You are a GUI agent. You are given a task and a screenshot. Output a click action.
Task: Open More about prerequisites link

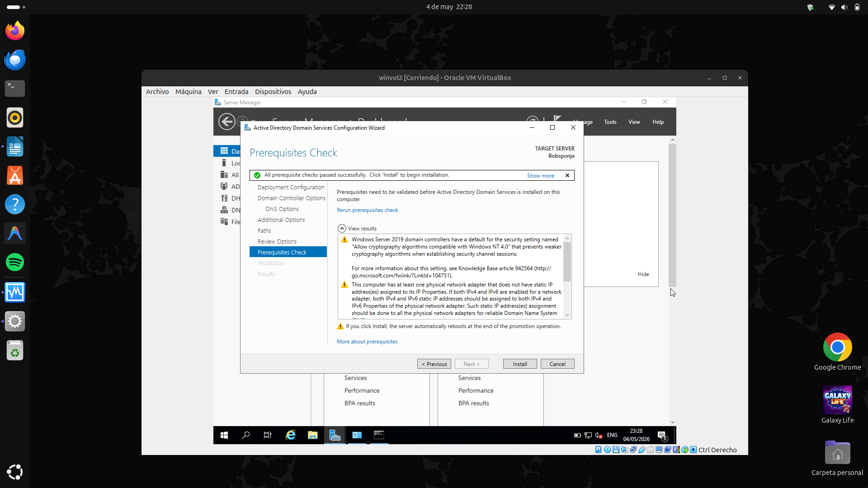tap(367, 342)
